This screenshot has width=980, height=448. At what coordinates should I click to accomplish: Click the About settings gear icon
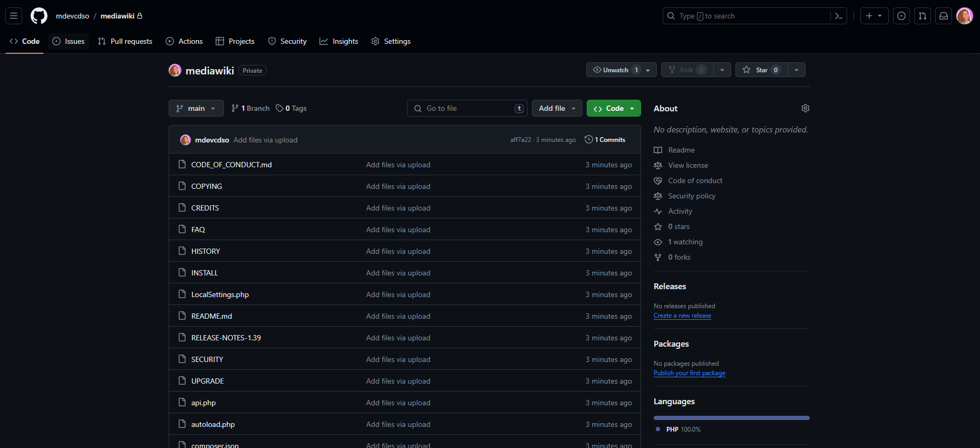tap(806, 108)
